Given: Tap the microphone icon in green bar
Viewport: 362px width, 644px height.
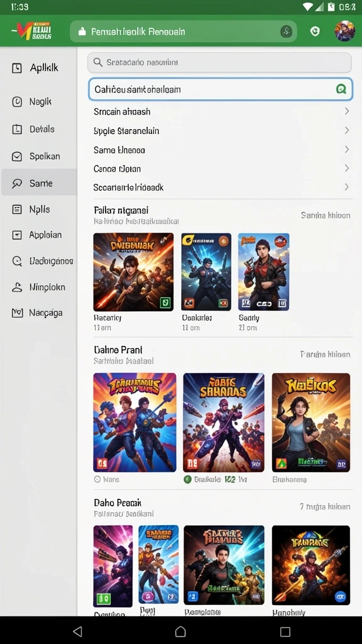Looking at the screenshot, I should click(x=286, y=31).
